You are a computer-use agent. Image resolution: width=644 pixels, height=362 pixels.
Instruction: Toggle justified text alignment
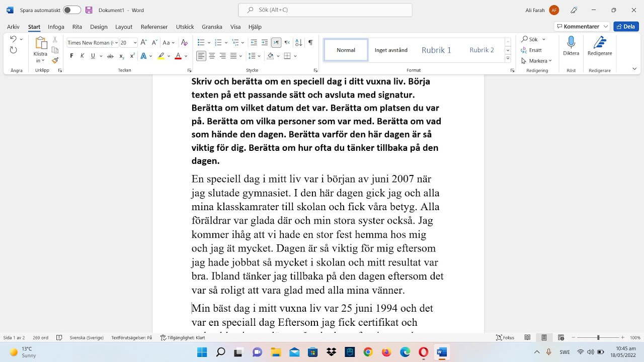[x=233, y=56]
